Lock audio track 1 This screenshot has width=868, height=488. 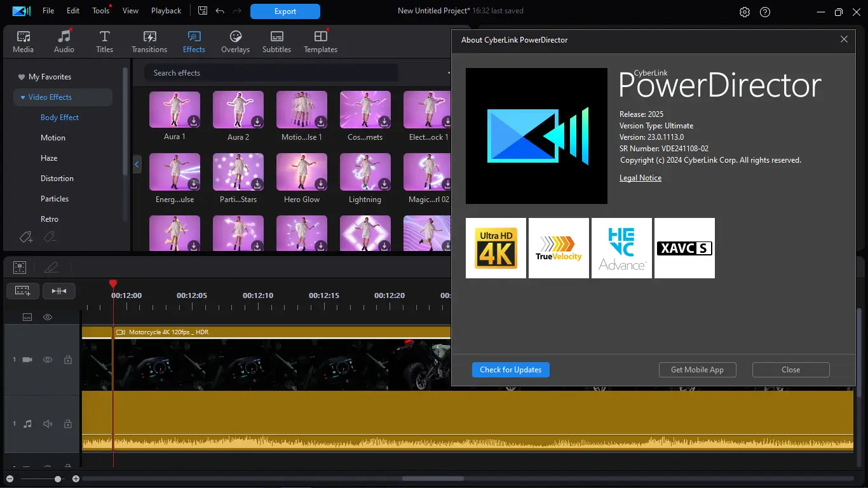68,424
